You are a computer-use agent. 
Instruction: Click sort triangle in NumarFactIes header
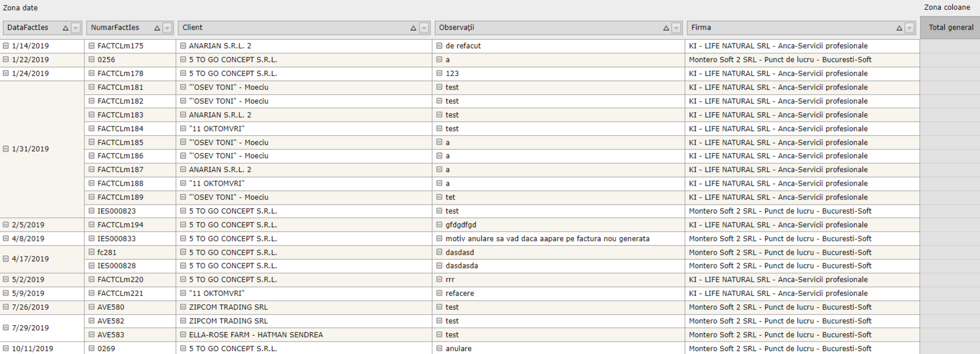pos(157,28)
